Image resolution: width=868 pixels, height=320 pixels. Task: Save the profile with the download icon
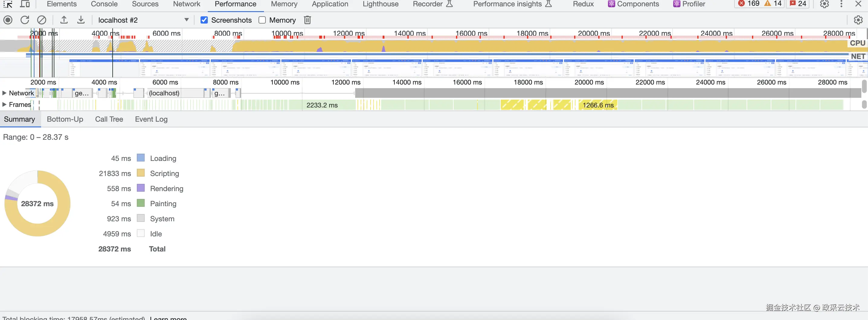coord(81,20)
